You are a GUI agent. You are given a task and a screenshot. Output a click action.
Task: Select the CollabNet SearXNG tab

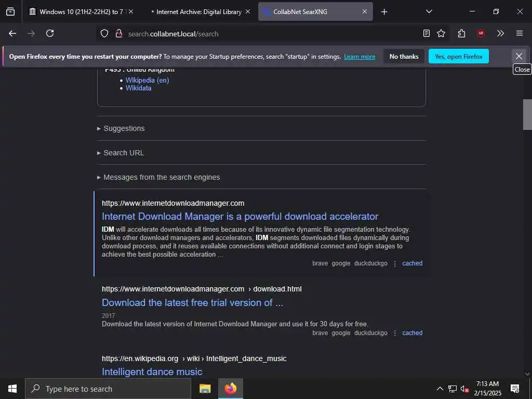coord(315,11)
